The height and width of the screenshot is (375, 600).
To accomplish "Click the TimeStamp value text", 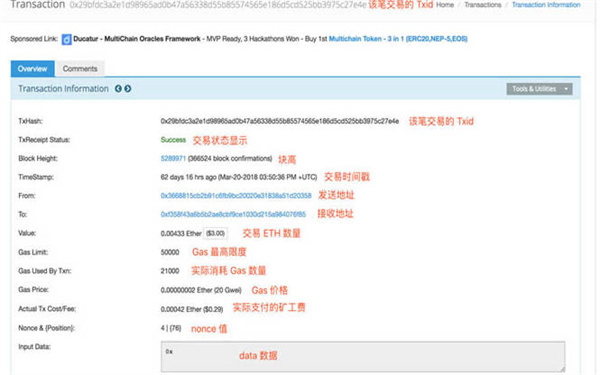I will click(x=239, y=177).
